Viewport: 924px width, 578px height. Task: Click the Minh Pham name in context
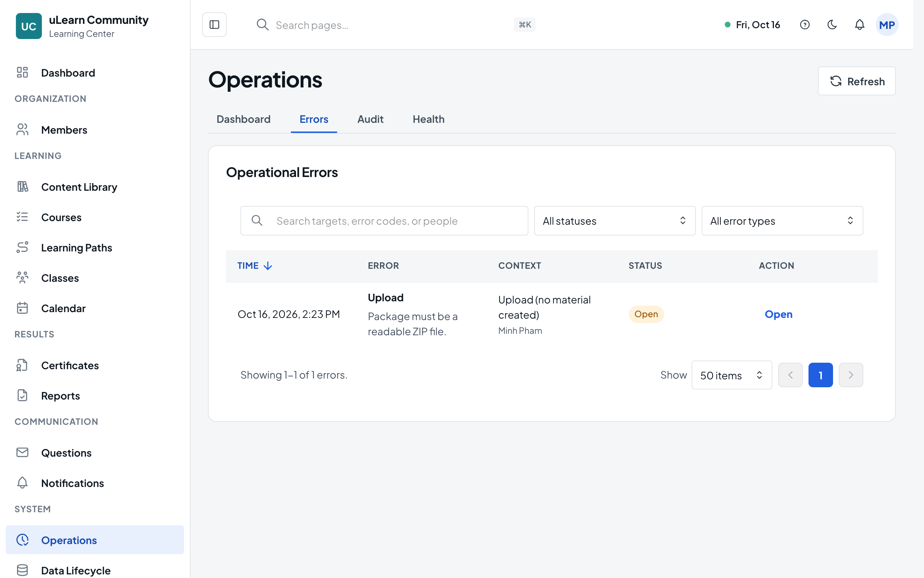(x=520, y=331)
